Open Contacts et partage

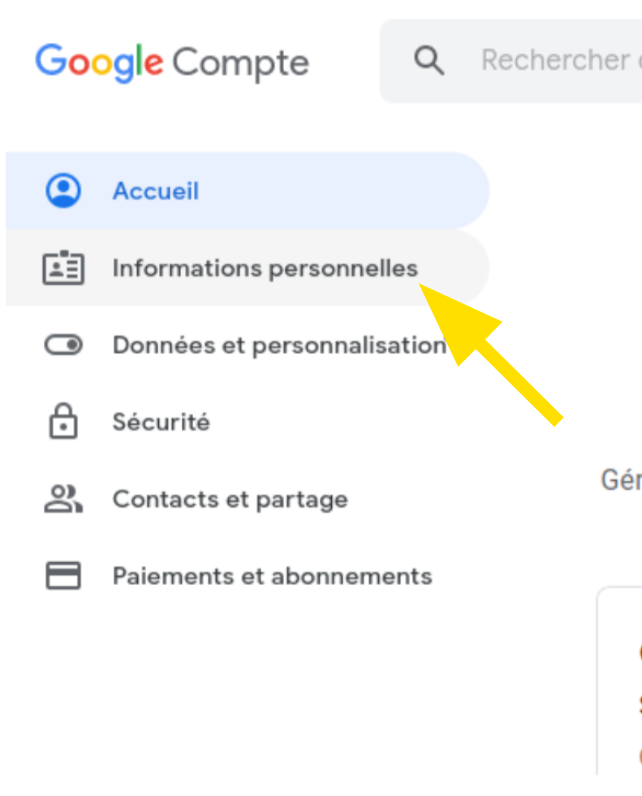247,499
